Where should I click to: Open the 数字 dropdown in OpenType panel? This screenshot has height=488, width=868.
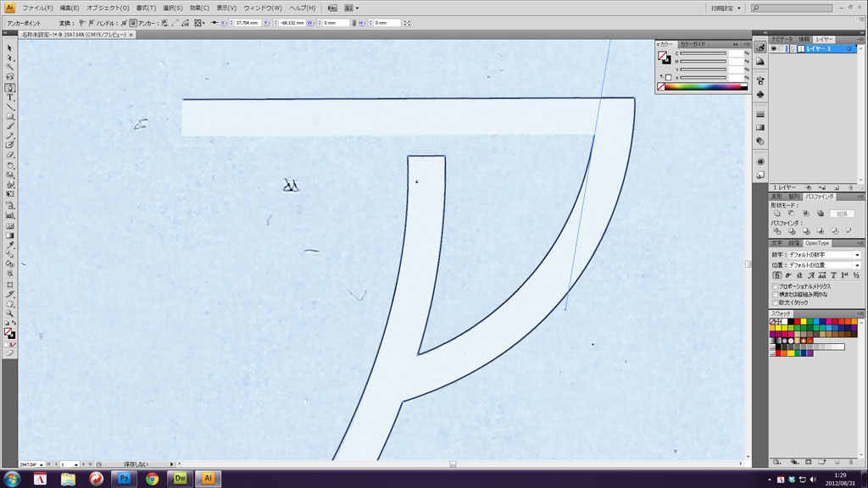824,254
